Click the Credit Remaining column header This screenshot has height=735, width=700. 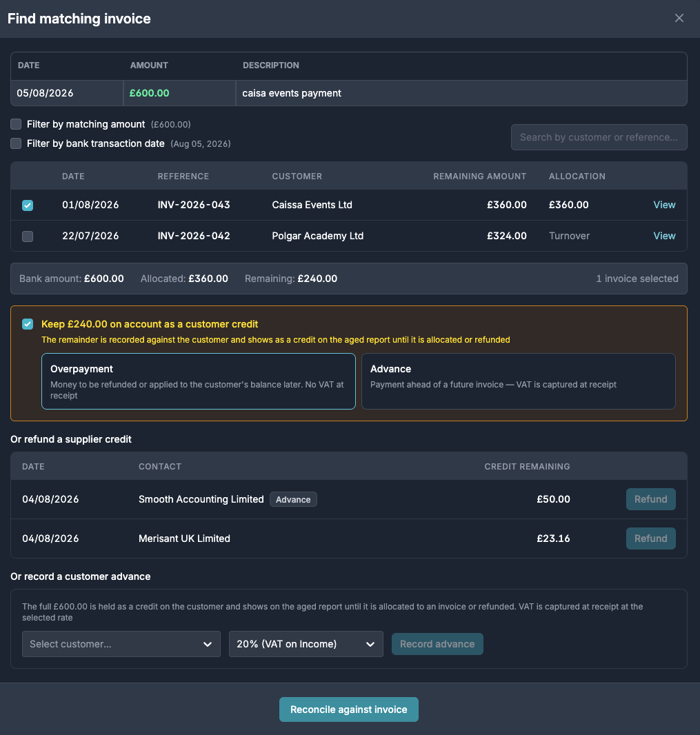click(x=527, y=466)
